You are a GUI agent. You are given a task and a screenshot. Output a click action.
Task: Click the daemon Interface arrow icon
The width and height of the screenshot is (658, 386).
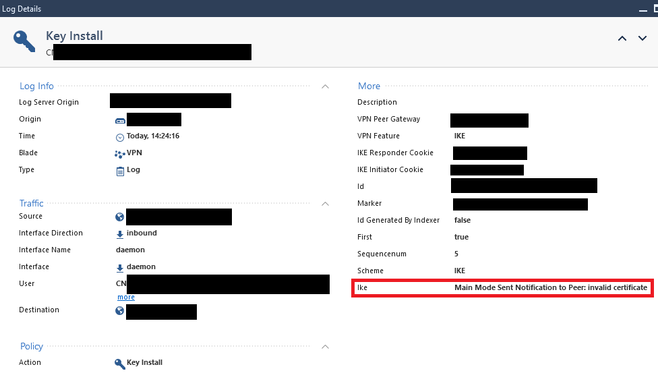(x=120, y=268)
